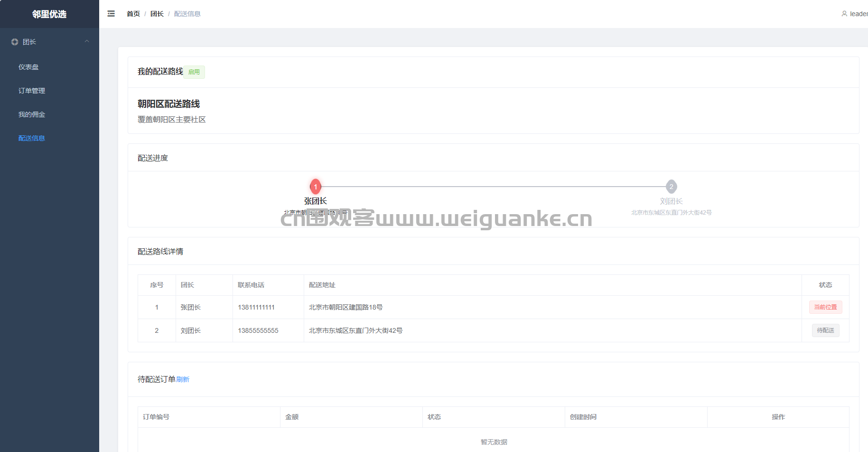Click the 订单编号 column header
This screenshot has height=452, width=868.
[156, 417]
